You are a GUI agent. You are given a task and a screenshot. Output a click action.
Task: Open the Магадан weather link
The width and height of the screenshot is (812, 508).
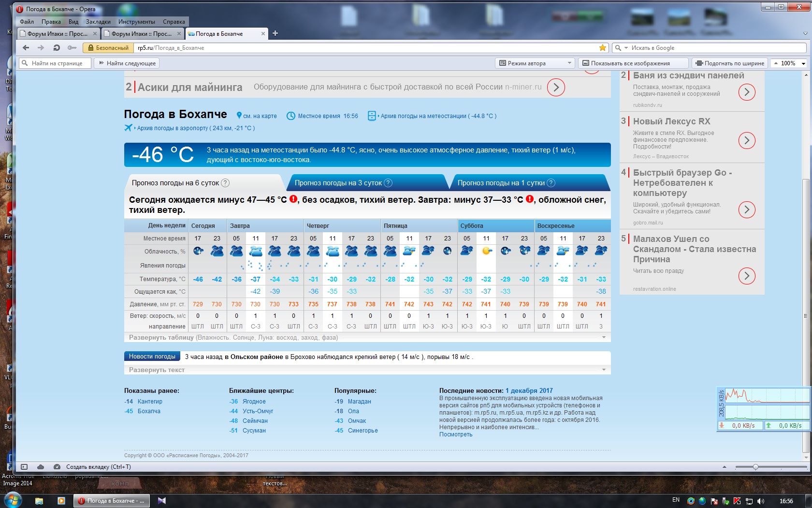coord(360,402)
